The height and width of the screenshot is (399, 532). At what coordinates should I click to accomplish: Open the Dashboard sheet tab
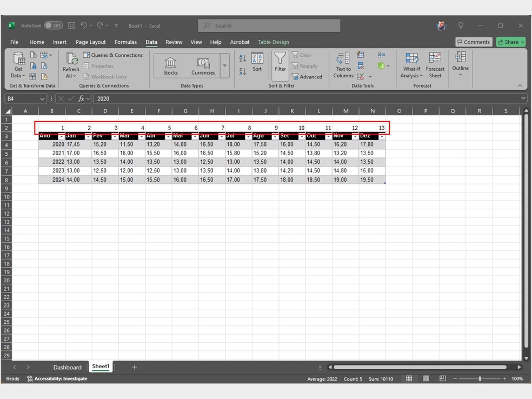pos(67,367)
